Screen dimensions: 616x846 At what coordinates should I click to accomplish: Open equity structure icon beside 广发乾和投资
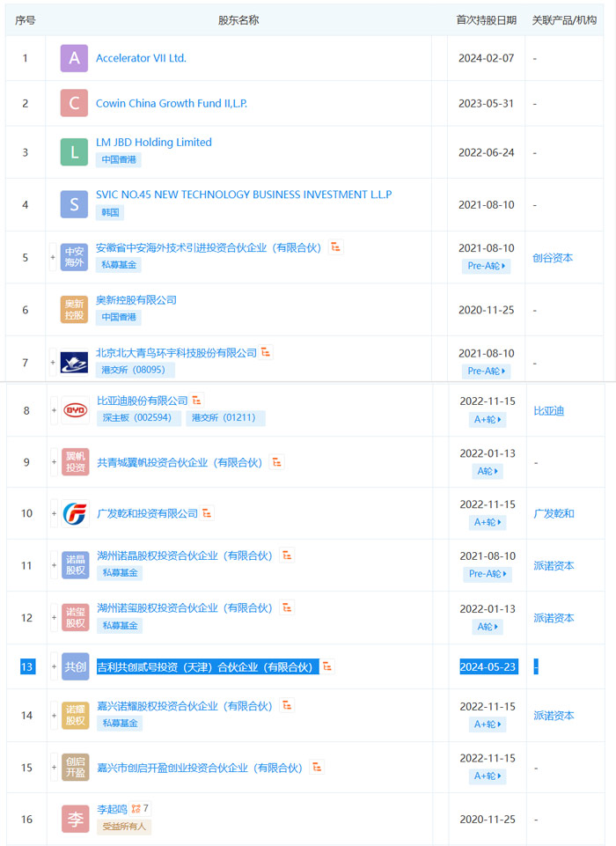(x=207, y=513)
